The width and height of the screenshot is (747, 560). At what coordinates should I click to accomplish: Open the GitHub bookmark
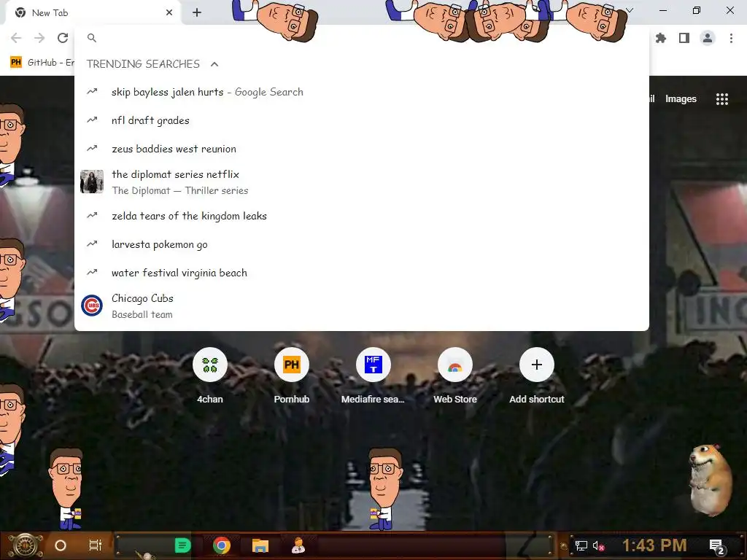[x=42, y=63]
